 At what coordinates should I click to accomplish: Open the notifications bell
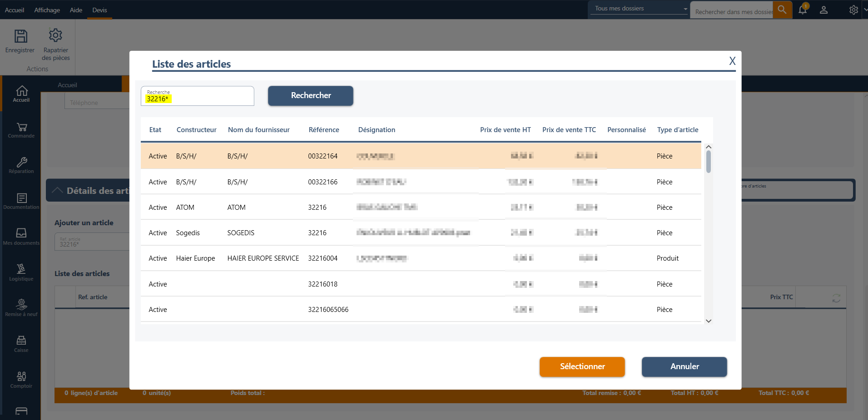tap(803, 10)
